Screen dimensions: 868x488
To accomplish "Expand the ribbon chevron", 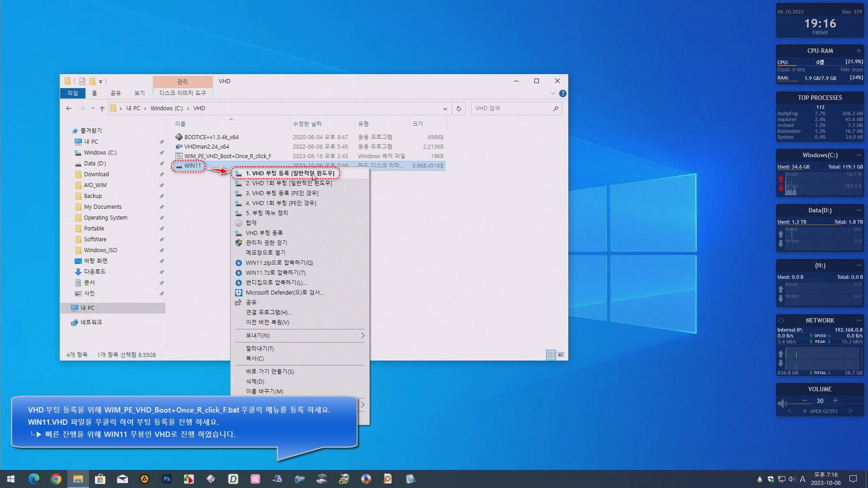I will pyautogui.click(x=552, y=94).
